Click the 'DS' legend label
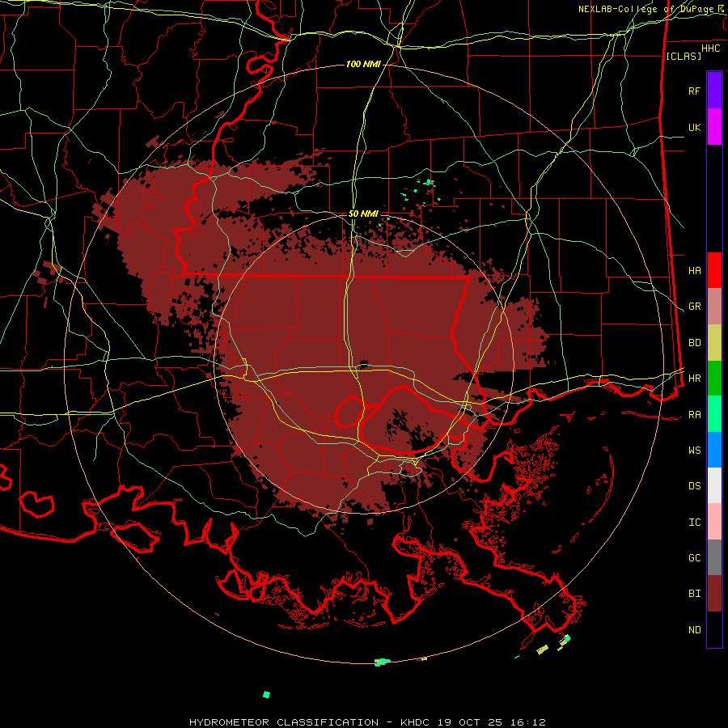Image resolution: width=728 pixels, height=728 pixels. coord(694,486)
